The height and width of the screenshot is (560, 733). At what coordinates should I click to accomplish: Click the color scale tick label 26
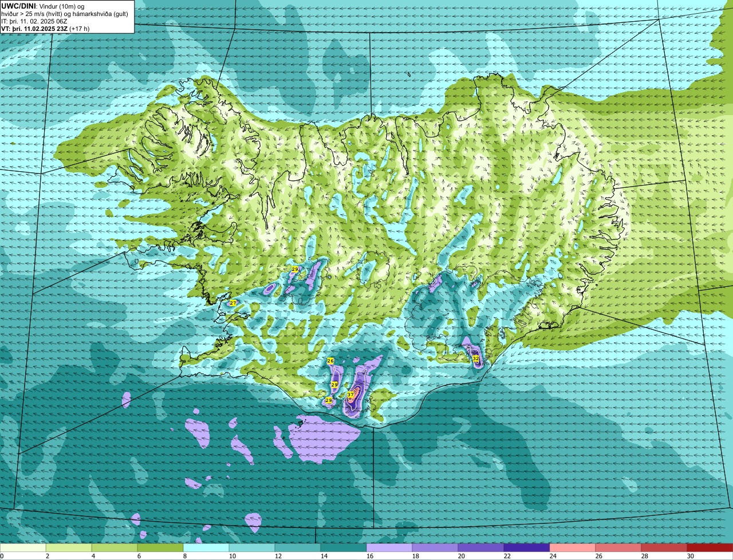point(598,556)
